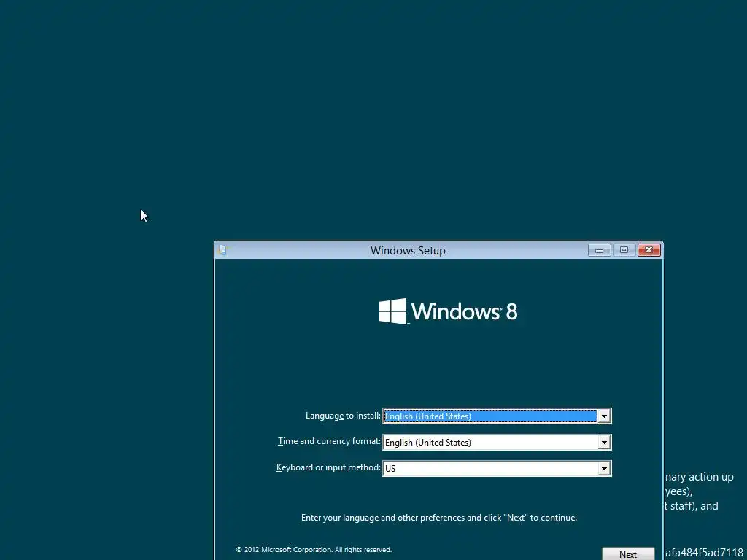Open the Keyboard or input method dropdown arrow
The width and height of the screenshot is (747, 560).
click(x=604, y=469)
